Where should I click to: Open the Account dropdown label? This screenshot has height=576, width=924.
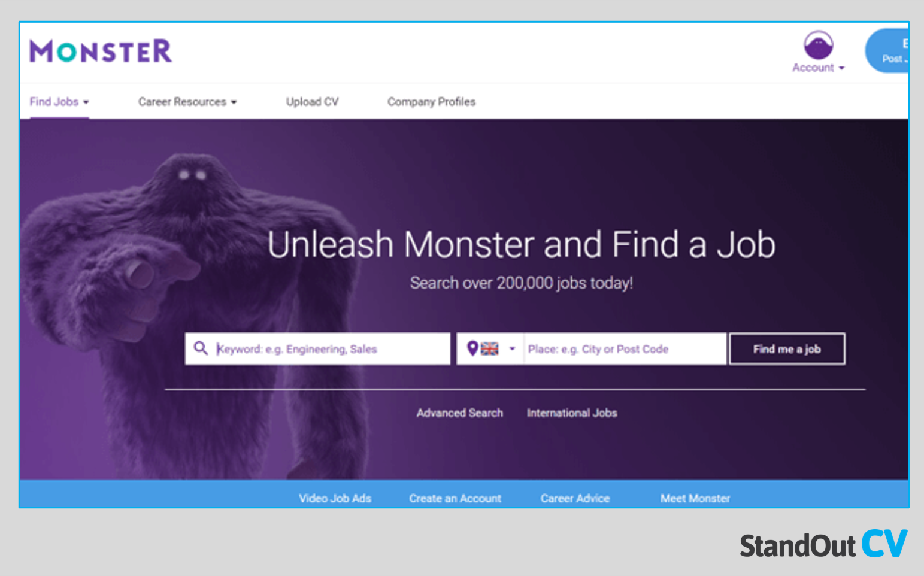point(818,68)
